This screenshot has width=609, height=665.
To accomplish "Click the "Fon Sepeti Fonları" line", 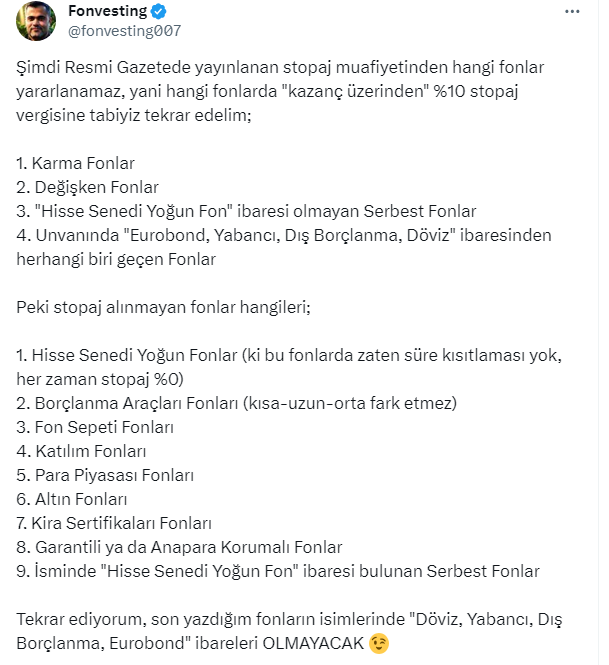I will click(x=96, y=427).
